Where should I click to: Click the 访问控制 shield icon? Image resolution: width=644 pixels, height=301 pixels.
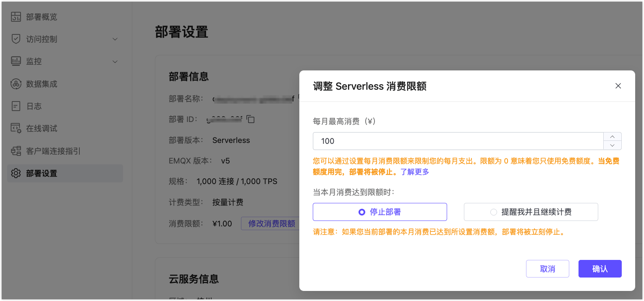tap(16, 39)
